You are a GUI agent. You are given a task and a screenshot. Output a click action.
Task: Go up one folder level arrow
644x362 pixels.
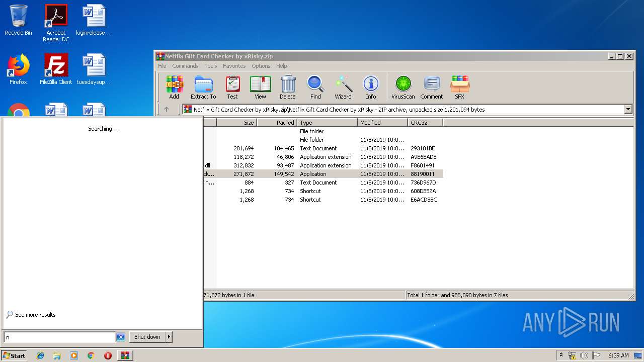coord(167,109)
